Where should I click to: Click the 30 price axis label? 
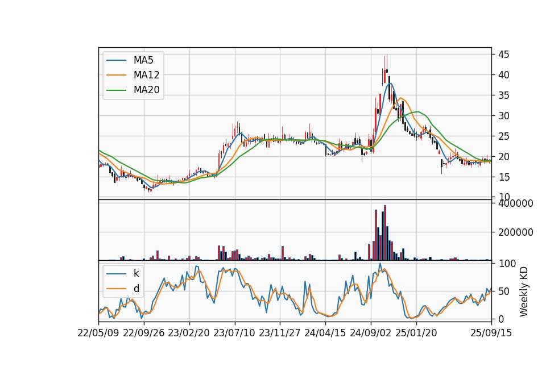(503, 116)
